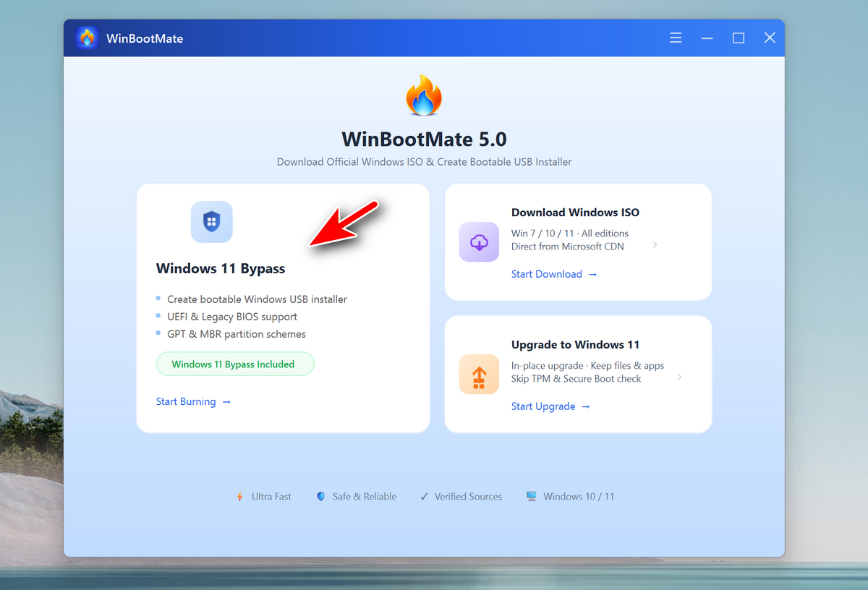Expand the Upgrade to Windows 11 card chevron
Image resolution: width=868 pixels, height=590 pixels.
tap(678, 377)
